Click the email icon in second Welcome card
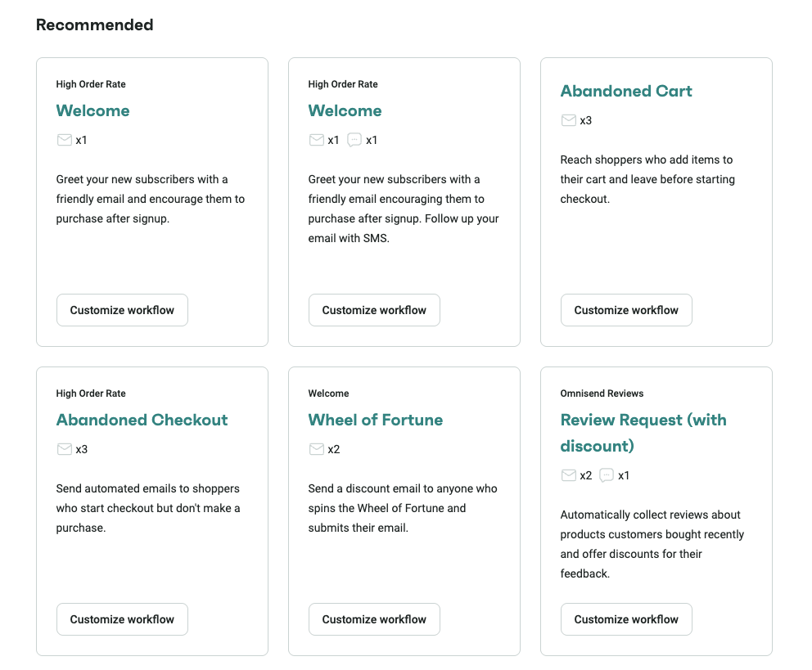The height and width of the screenshot is (670, 812). tap(317, 140)
